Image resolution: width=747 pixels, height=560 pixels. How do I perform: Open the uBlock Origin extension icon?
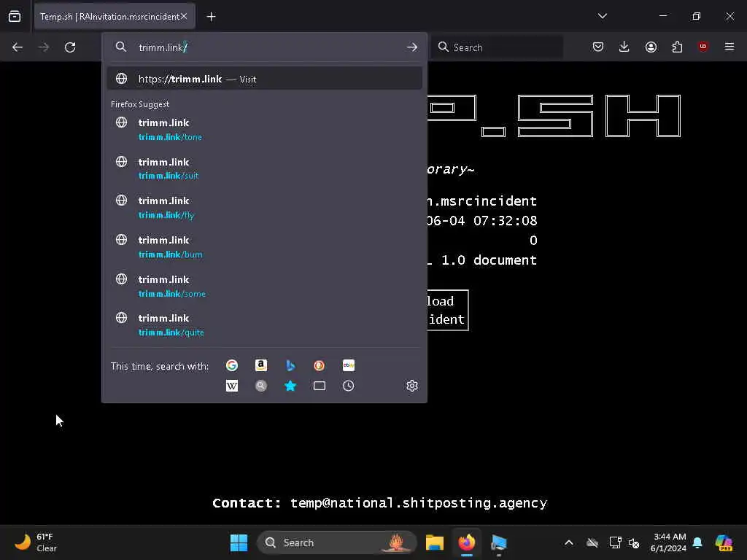[x=703, y=46]
